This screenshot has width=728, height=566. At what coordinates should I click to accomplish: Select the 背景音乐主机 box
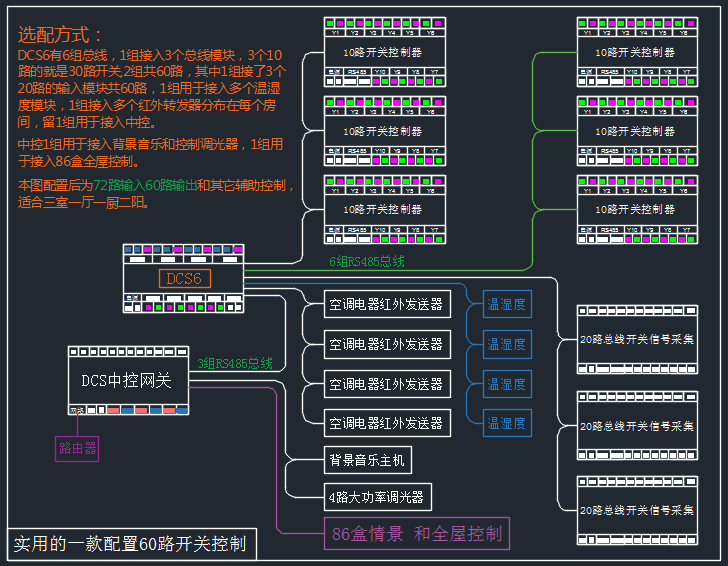coord(368,460)
